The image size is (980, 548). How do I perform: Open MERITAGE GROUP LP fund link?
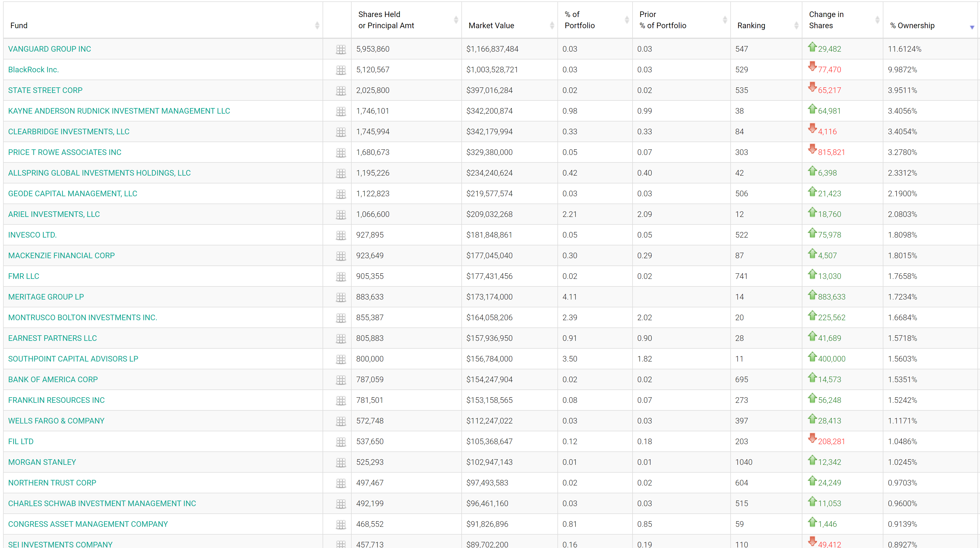tap(46, 297)
